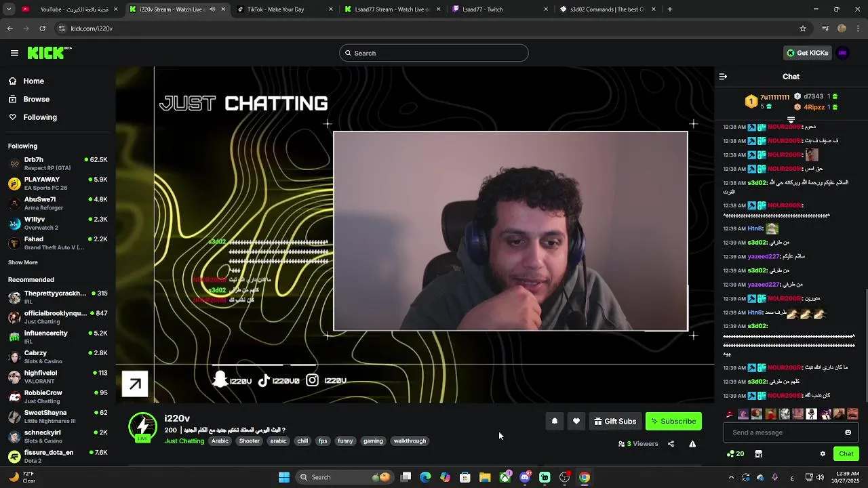This screenshot has width=868, height=488.
Task: Open followed channel PLAYAWAY
Action: (x=58, y=184)
